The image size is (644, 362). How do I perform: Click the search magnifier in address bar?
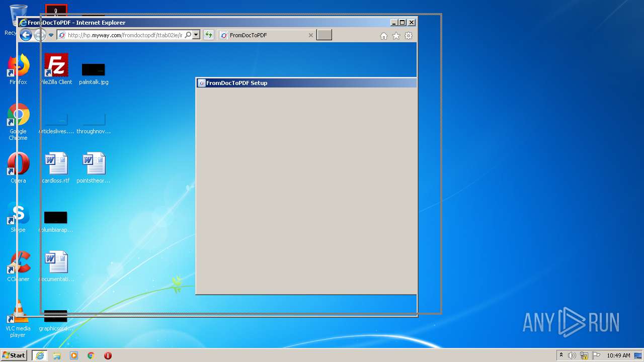tap(188, 35)
